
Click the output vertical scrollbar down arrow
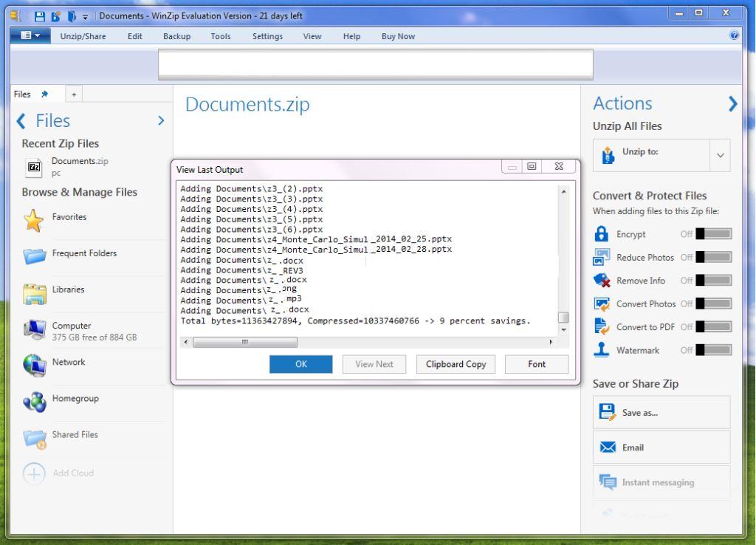point(563,330)
